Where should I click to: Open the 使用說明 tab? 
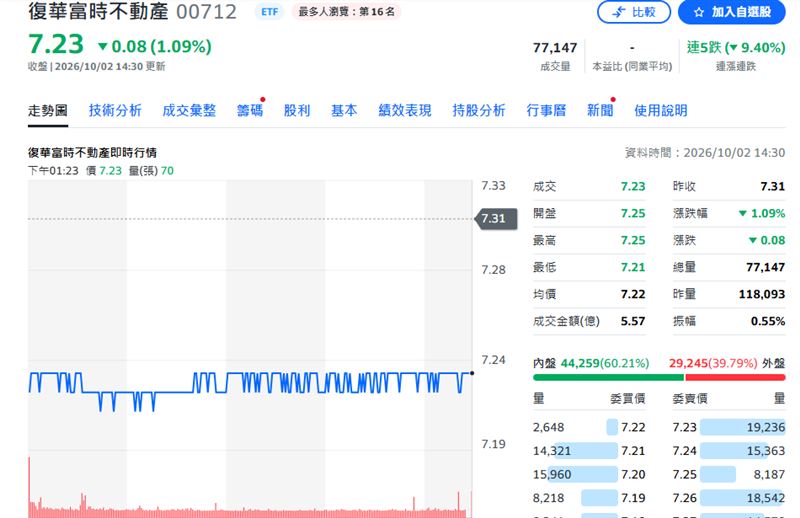[661, 110]
